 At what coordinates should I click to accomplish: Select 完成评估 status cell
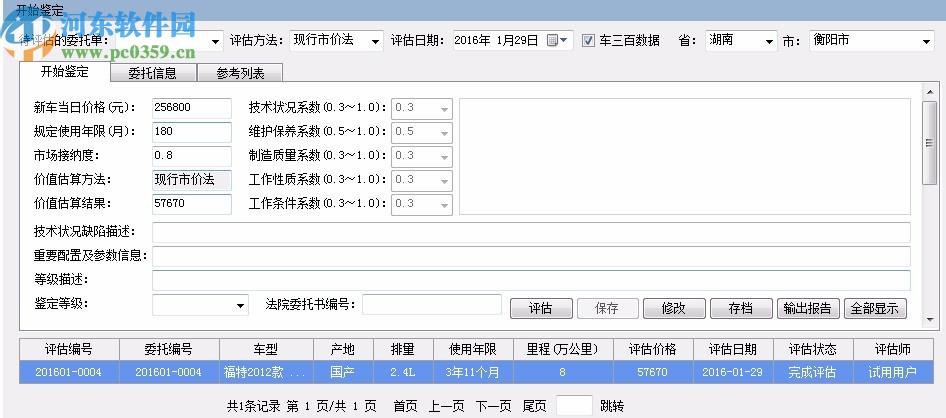(x=814, y=373)
